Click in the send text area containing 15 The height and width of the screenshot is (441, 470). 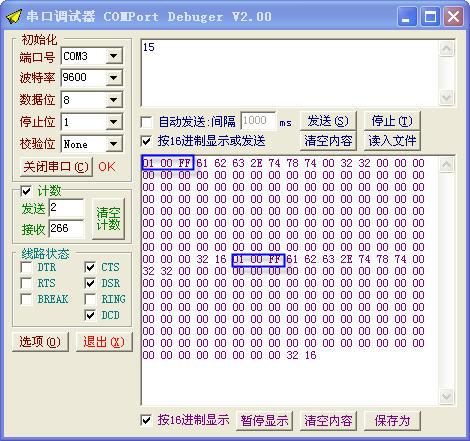(x=289, y=73)
